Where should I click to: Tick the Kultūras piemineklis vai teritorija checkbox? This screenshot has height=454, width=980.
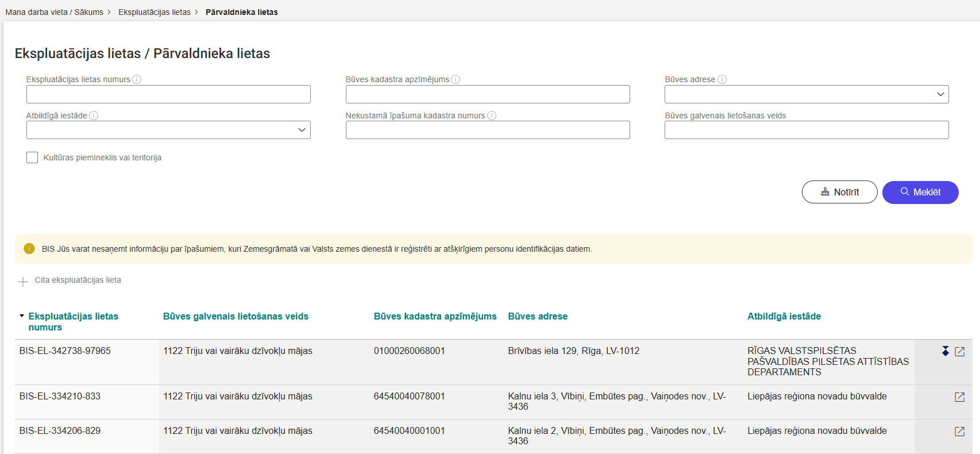tap(32, 157)
